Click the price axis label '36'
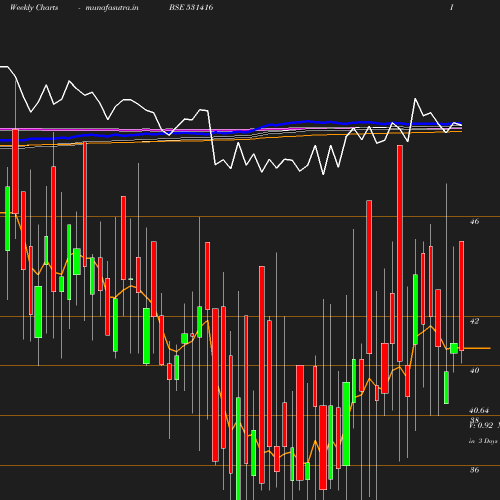Screen dimensions: 500x500 [474, 470]
